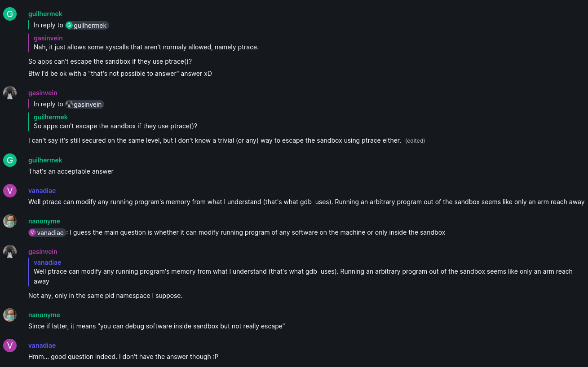Open guilhermek's profile via their username
Screen dimensions: 588x367
tap(45, 14)
